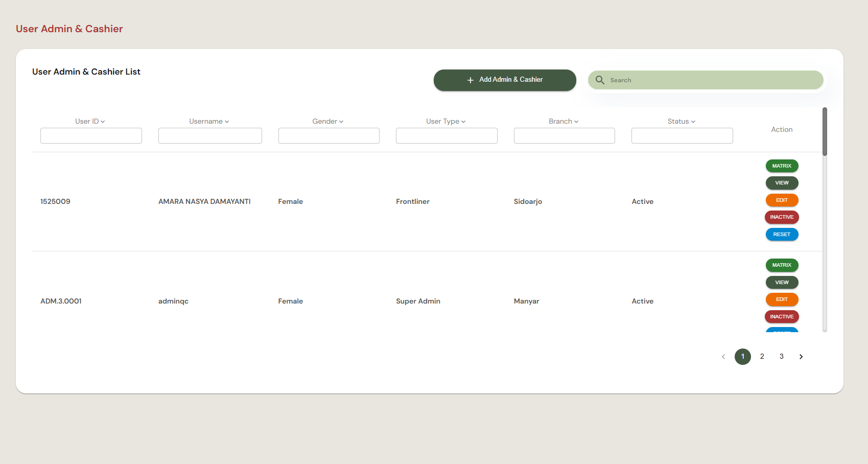This screenshot has width=868, height=464.
Task: Go to previous page with left chevron
Action: [723, 357]
